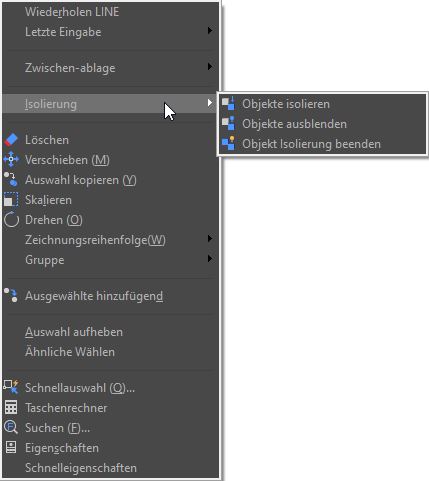The image size is (429, 481).
Task: Open the Eigenschaften properties icon
Action: 11,447
